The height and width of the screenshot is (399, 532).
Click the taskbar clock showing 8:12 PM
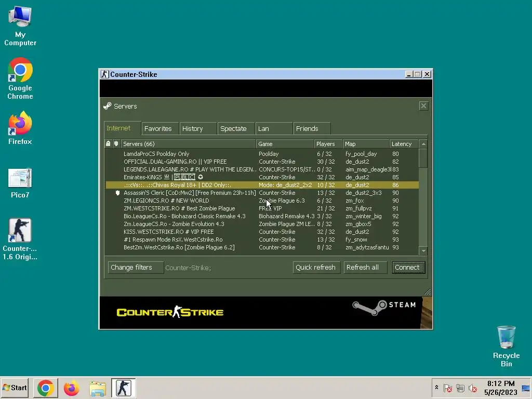501,388
